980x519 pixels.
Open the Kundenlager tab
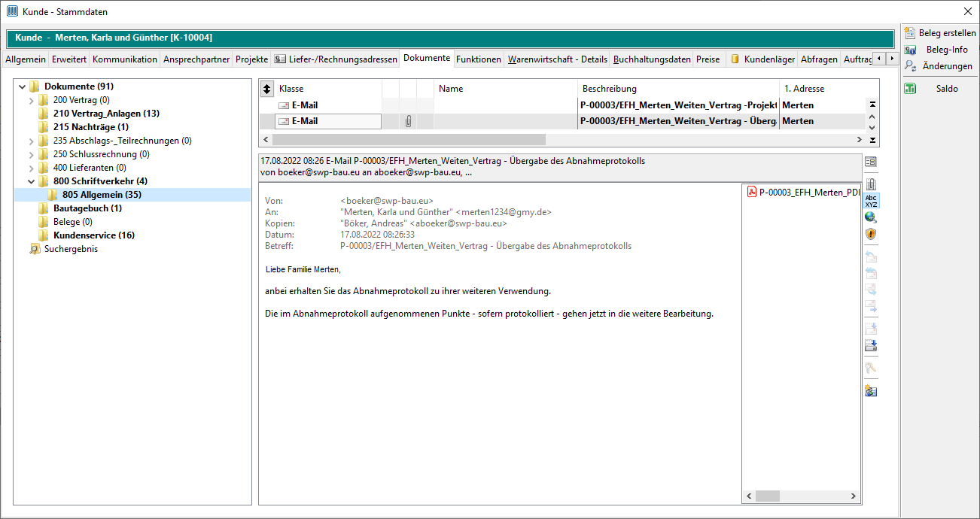coord(762,59)
